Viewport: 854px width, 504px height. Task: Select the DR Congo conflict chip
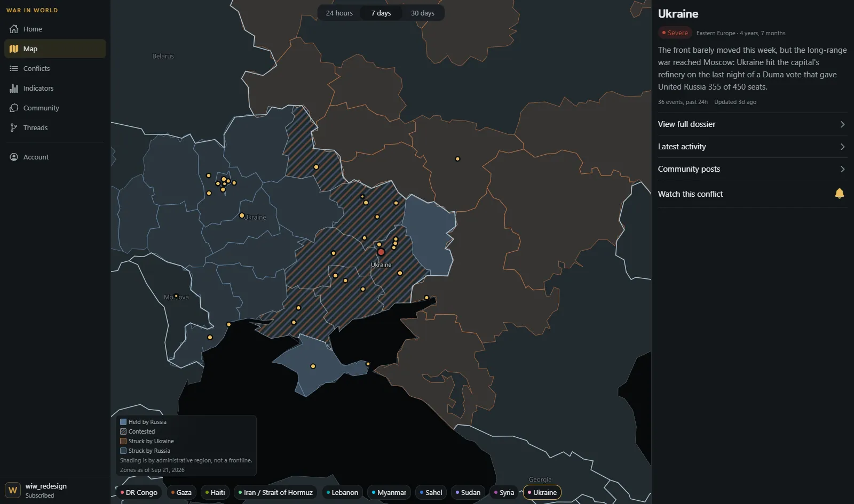tap(139, 492)
